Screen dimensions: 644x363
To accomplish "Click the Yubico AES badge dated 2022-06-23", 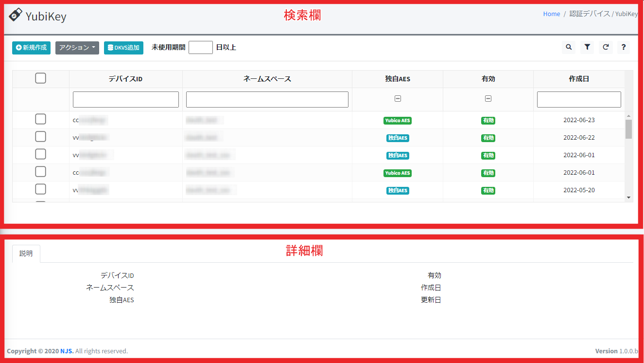I will (398, 120).
